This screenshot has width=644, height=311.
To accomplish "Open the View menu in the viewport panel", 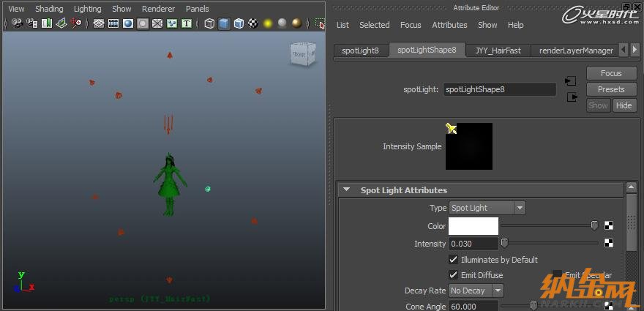I will pyautogui.click(x=16, y=9).
